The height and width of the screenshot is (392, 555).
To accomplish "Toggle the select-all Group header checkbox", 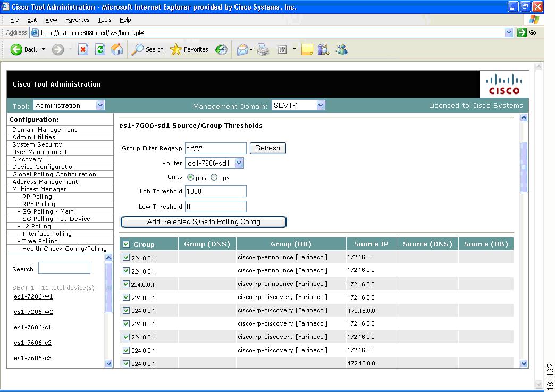I will click(x=127, y=244).
